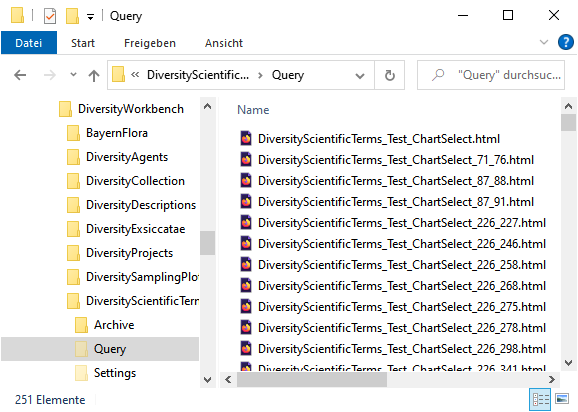This screenshot has height=412, width=578.
Task: Select DiversityScientificTerms_Test_ChartSelect.html file
Action: pos(379,139)
